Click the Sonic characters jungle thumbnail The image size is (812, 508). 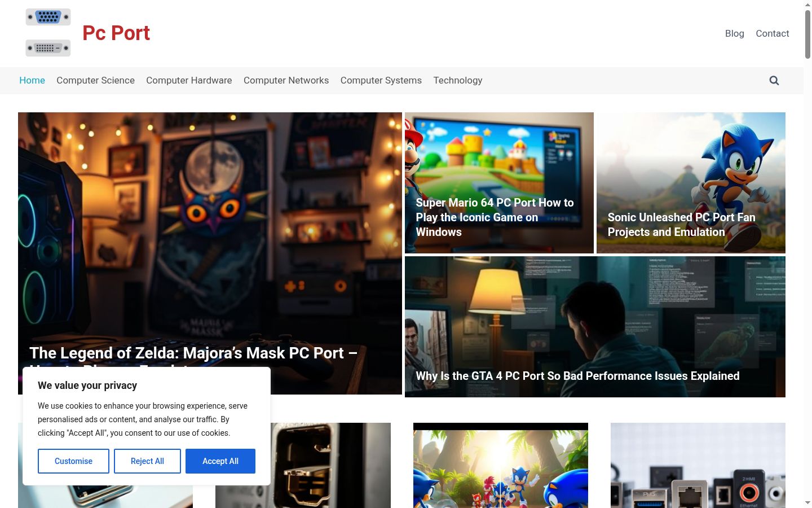(501, 466)
